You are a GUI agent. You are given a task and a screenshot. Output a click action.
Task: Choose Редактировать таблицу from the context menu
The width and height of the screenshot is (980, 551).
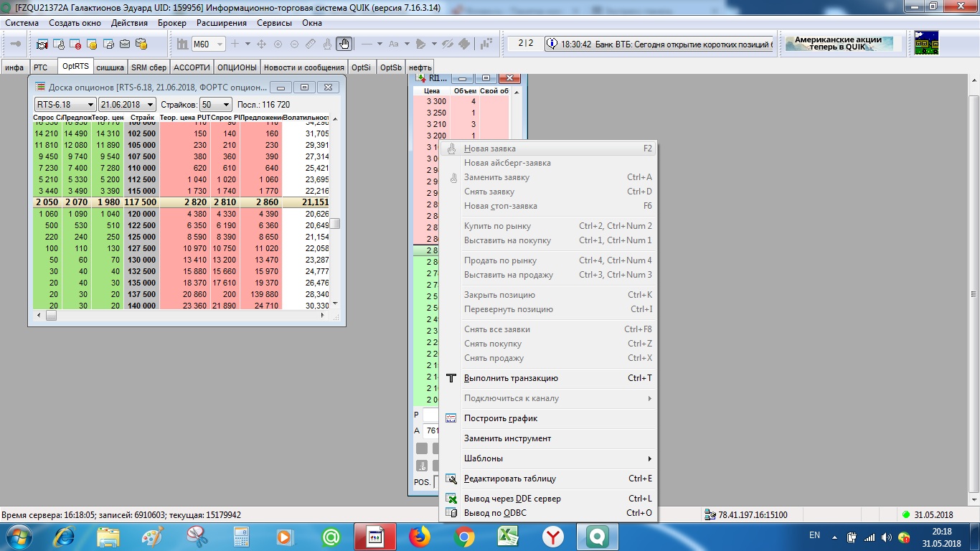tap(549, 479)
